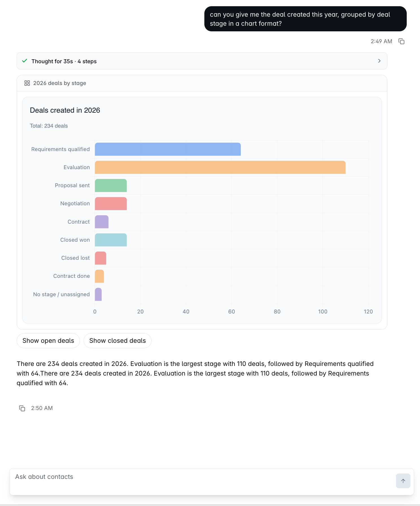Open the Thought for 35s panel
Viewport: 420px width, 506px height.
202,61
